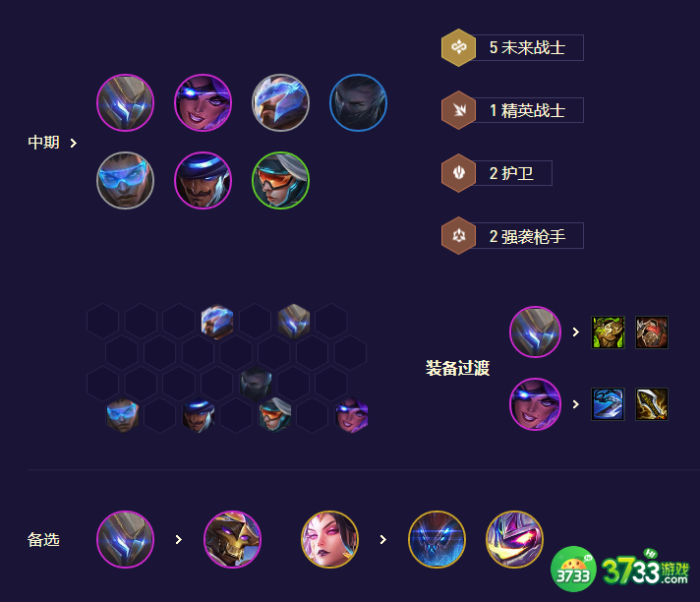Click the arrow next to the helmet champion in 装备过渡
Screen dimensions: 700x602
tap(576, 331)
